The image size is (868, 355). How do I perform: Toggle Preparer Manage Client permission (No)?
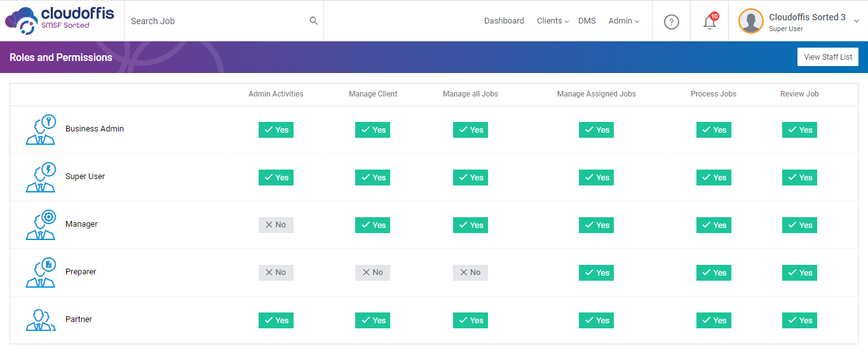(x=372, y=272)
